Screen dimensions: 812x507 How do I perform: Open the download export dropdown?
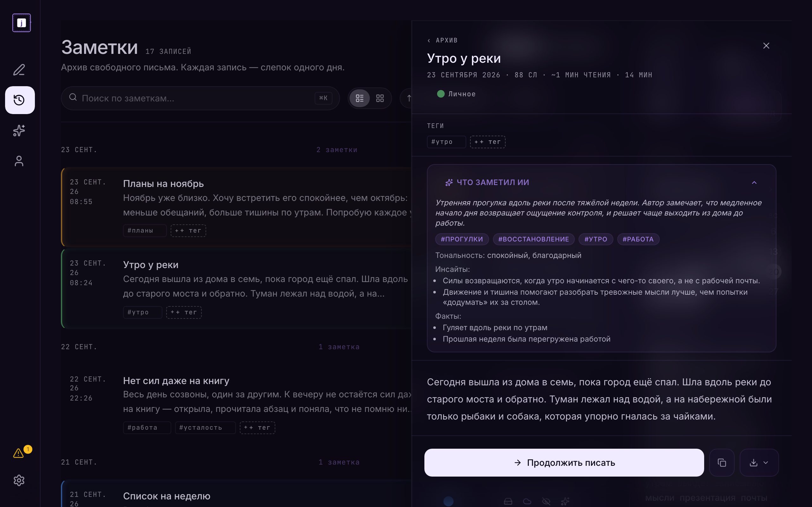point(759,462)
